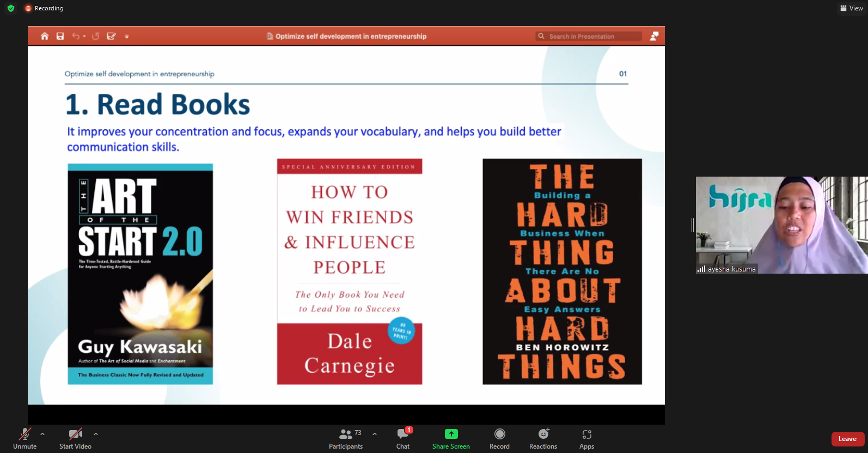Click the slide header text 'Optimize self development in entrepreneurship'

point(139,74)
